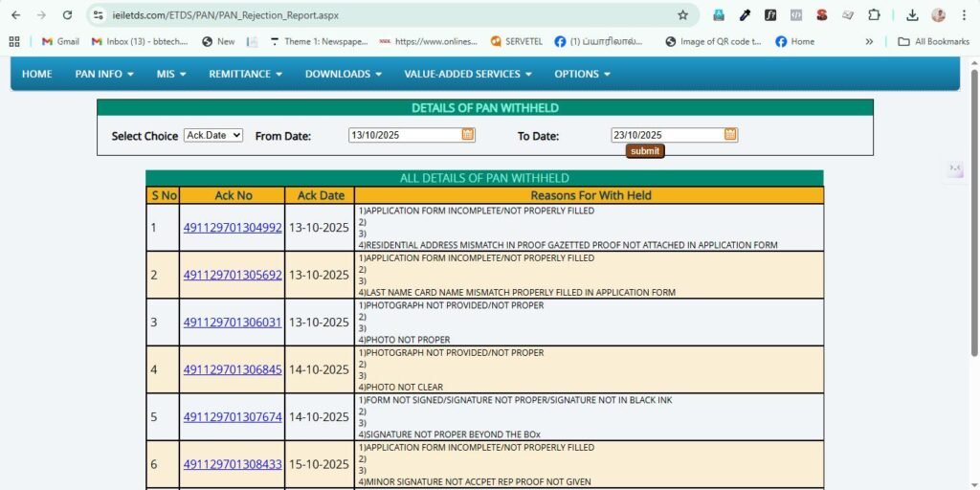Viewport: 980px width, 490px height.
Task: Click the color picker eyedropper extension
Action: (x=745, y=15)
